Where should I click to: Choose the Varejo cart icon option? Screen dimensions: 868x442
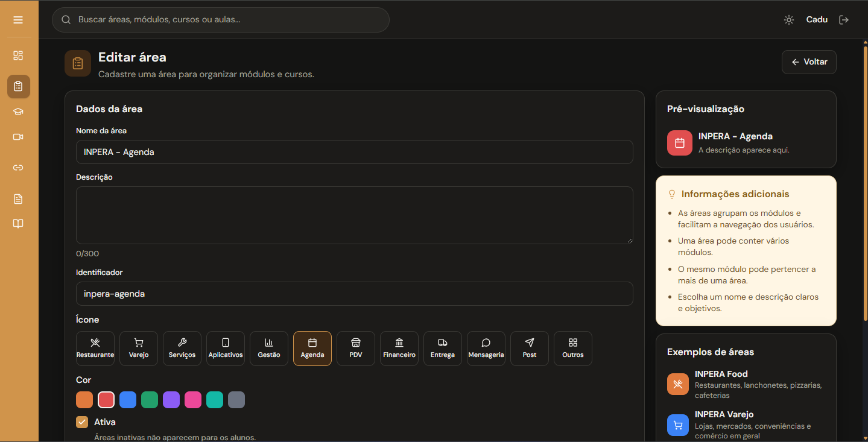pos(139,349)
